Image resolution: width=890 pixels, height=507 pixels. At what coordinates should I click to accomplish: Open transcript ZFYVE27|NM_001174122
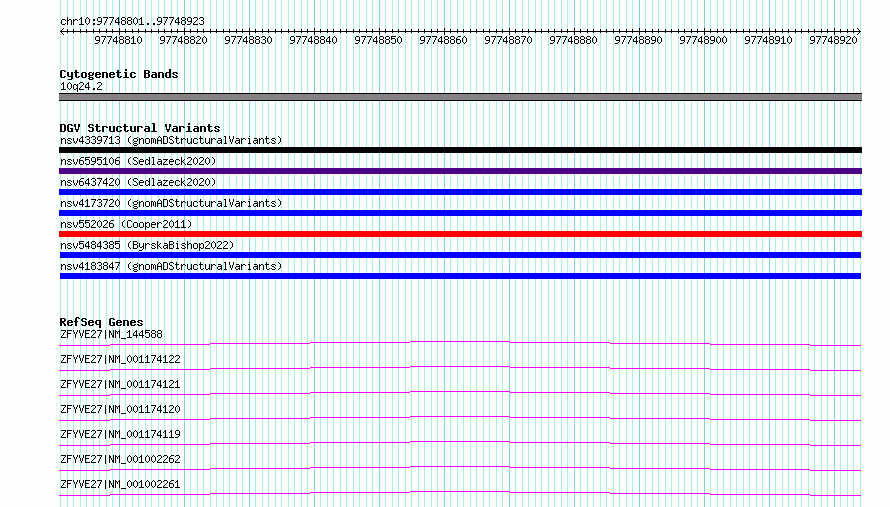(x=120, y=359)
